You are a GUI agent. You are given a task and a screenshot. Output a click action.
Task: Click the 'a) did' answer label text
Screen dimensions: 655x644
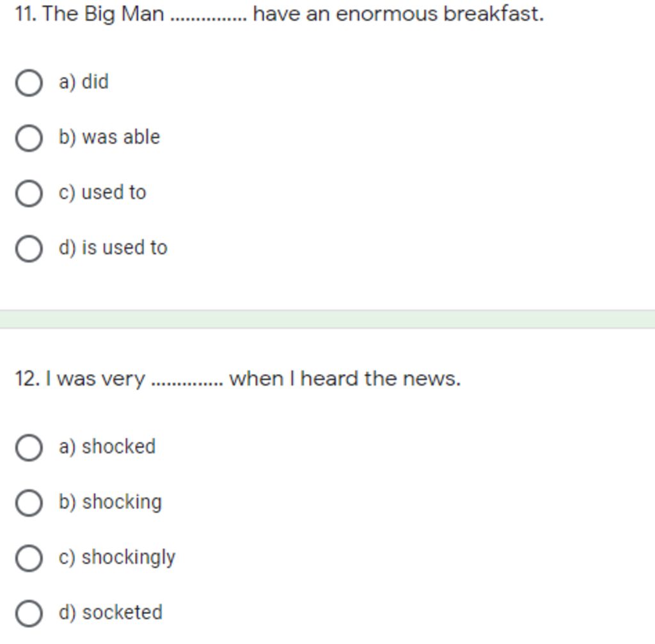click(84, 82)
